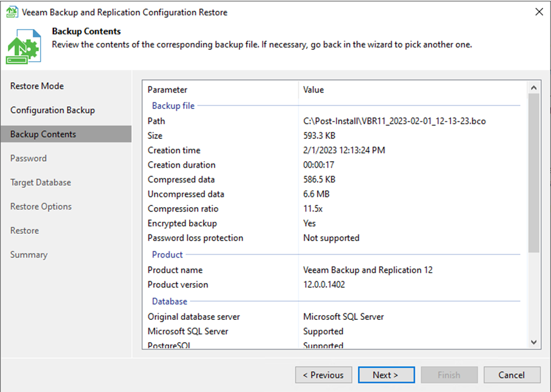Click the 586.5 KB value
This screenshot has height=392, width=551.
pyautogui.click(x=319, y=180)
